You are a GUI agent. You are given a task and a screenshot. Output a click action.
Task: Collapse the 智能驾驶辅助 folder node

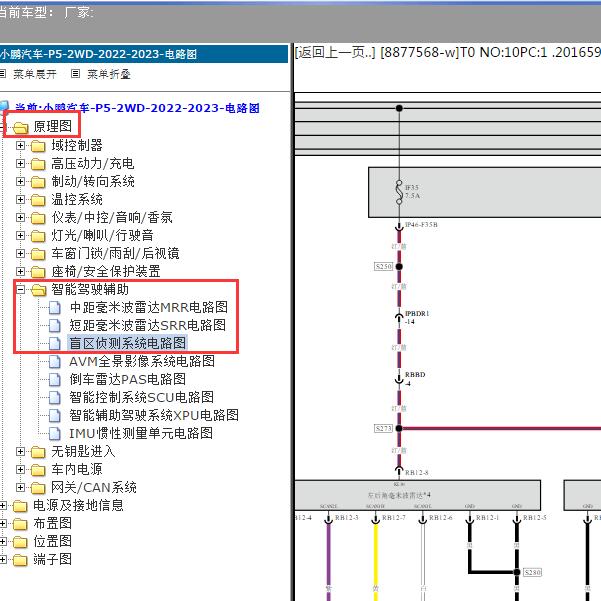[x=20, y=290]
